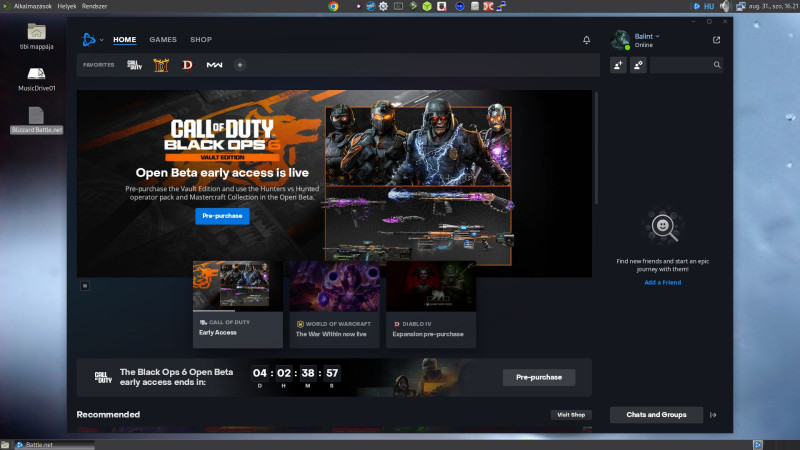Open the friend management settings icon
The height and width of the screenshot is (450, 800).
(638, 65)
